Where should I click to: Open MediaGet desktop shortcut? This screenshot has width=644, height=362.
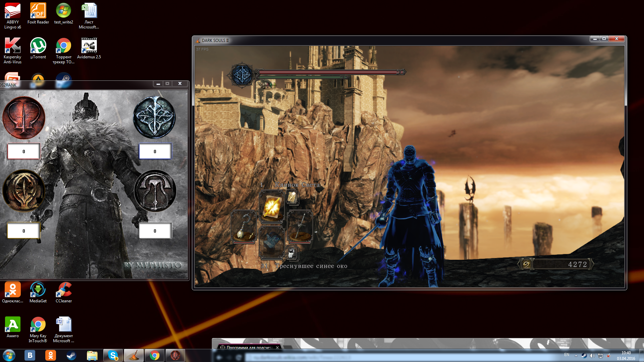pyautogui.click(x=38, y=292)
